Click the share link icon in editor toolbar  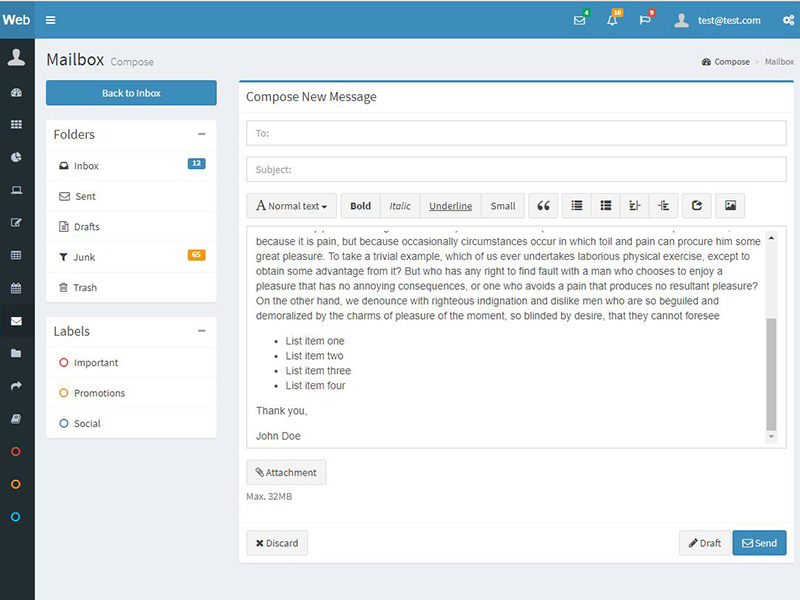pos(697,206)
